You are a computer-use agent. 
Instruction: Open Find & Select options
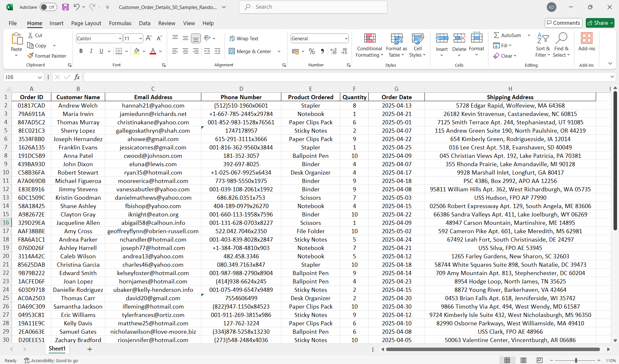(561, 45)
